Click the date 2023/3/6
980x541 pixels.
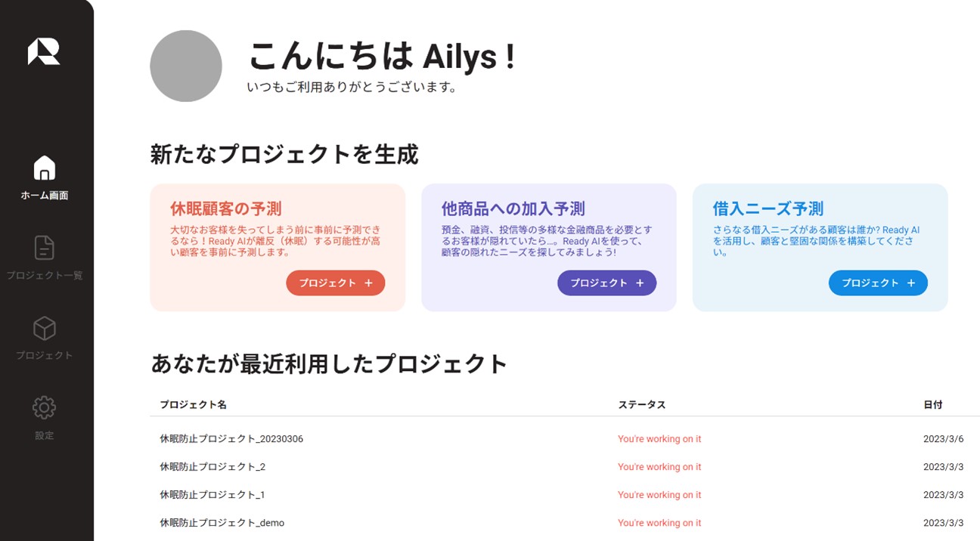(x=944, y=439)
